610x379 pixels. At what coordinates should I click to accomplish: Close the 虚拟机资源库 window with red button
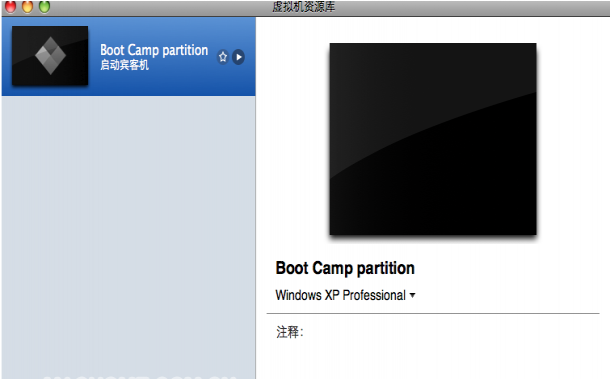click(x=10, y=6)
